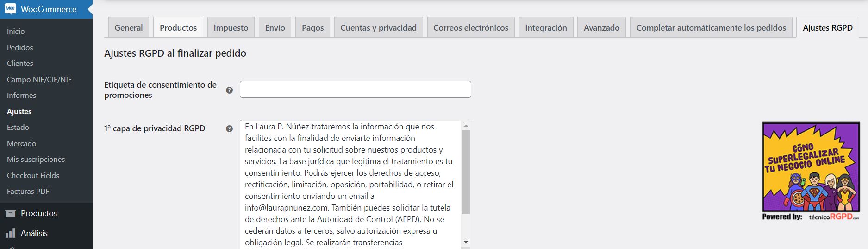Open Checkout Fields sidebar link
The height and width of the screenshot is (249, 868).
(x=33, y=175)
